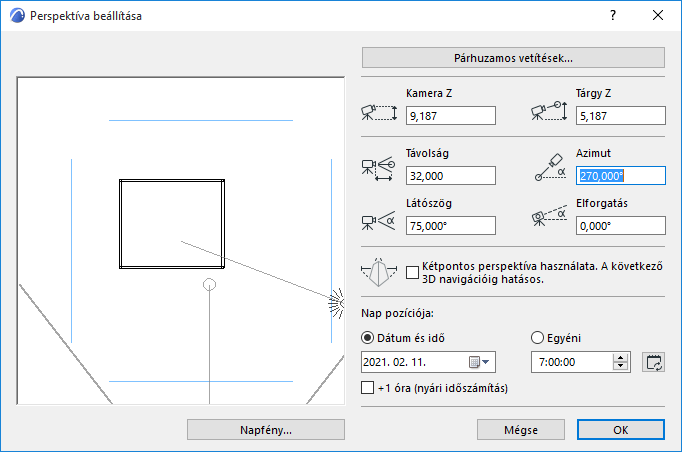Click the sun position marker in preview
Image resolution: width=682 pixels, height=452 pixels.
337,300
